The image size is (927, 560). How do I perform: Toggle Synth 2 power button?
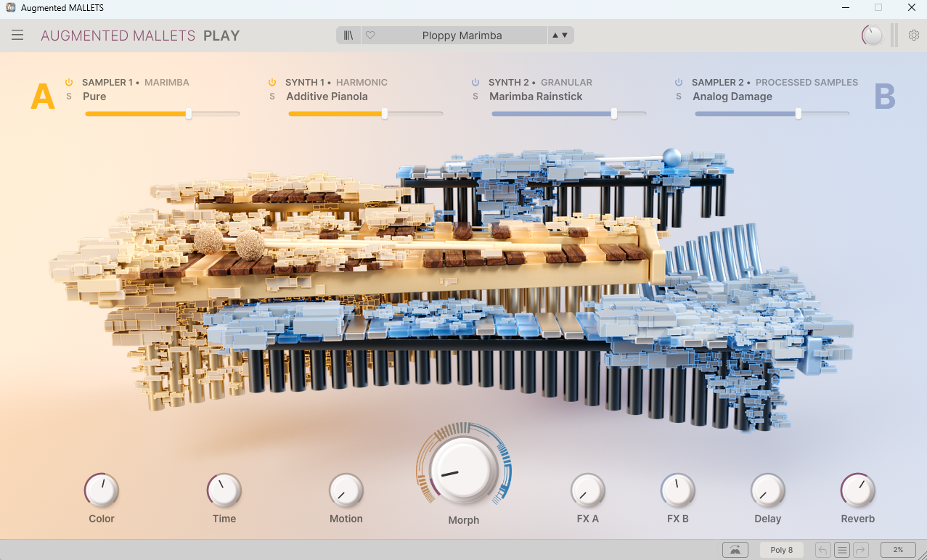tap(475, 83)
